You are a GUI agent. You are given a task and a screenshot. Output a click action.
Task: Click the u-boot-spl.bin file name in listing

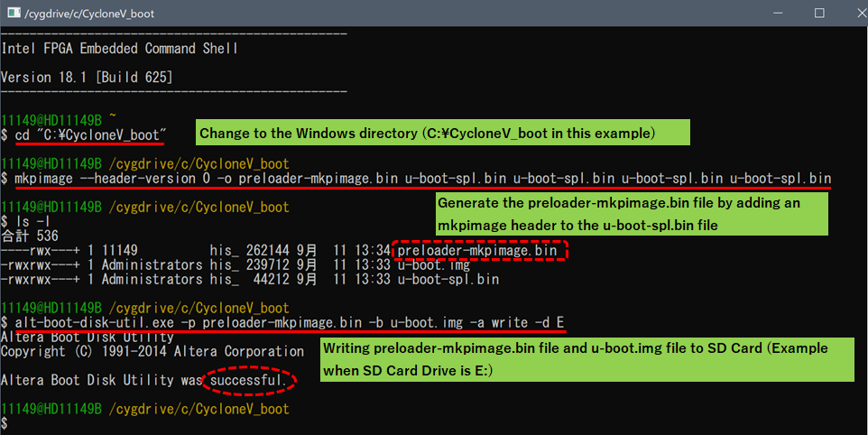(448, 279)
